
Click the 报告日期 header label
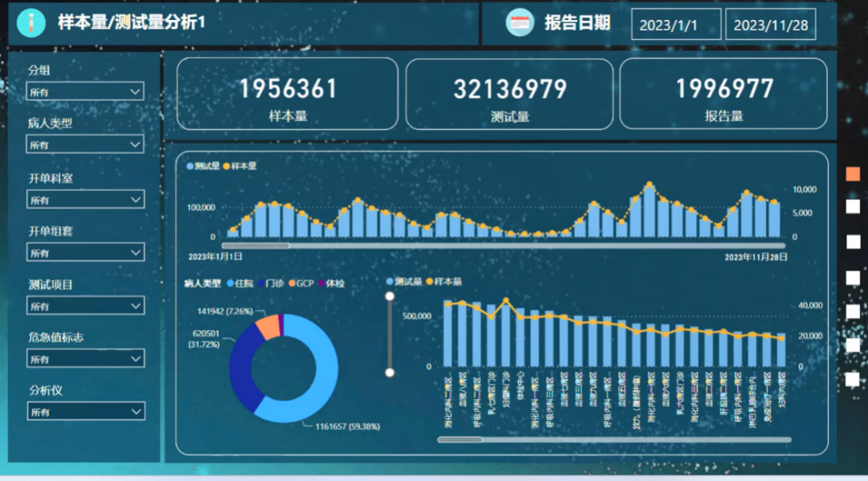click(x=577, y=22)
